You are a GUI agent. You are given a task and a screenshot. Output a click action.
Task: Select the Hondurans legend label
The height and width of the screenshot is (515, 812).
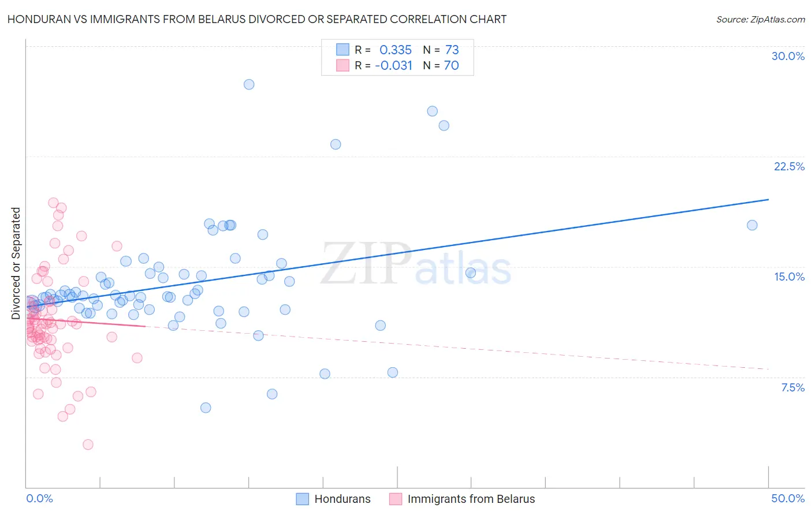click(x=342, y=499)
